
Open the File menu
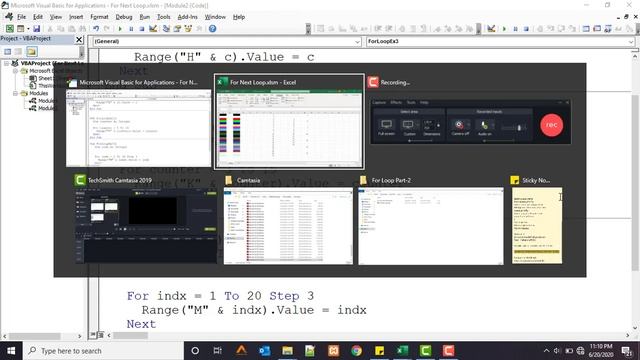21,17
